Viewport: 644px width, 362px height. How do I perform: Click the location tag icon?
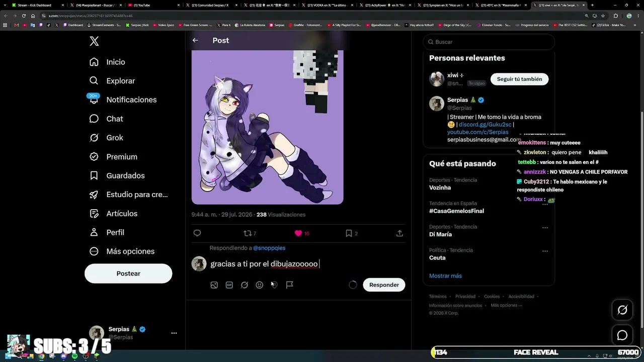pos(275,285)
